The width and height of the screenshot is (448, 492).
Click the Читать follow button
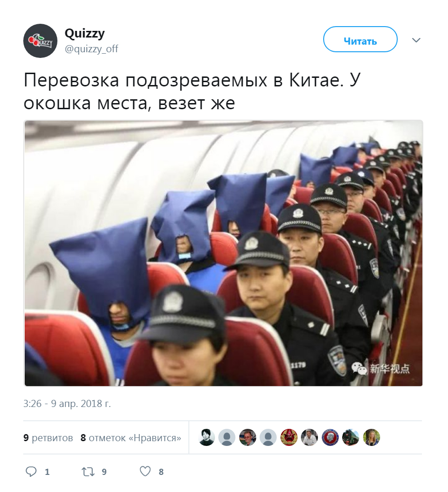(360, 39)
